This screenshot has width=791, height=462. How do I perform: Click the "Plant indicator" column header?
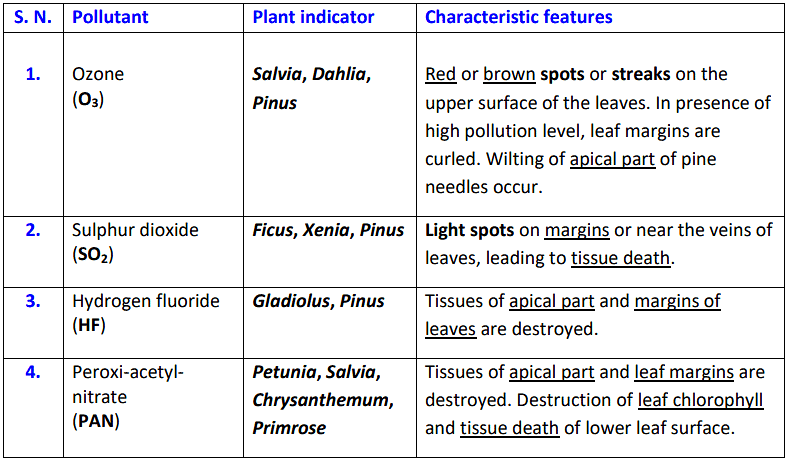[313, 17]
